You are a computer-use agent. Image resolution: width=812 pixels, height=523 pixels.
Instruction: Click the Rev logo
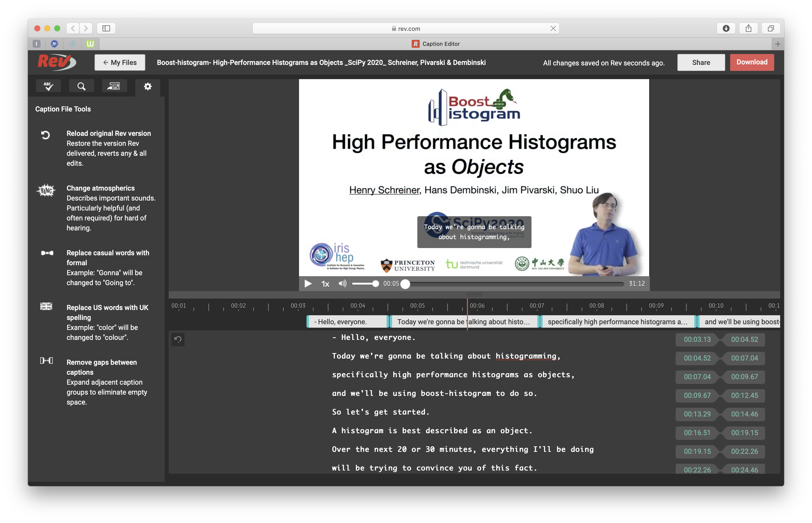57,62
